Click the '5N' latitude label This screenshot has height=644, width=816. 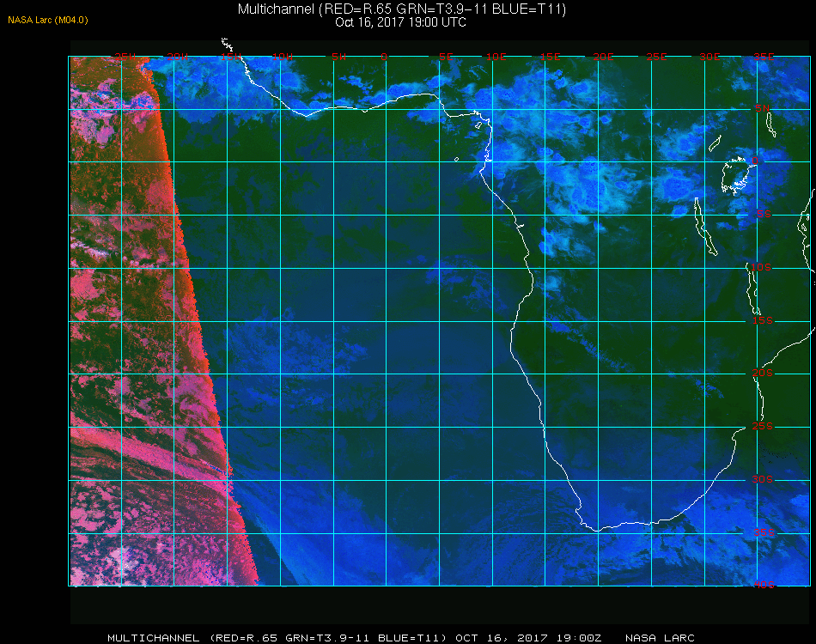(763, 107)
